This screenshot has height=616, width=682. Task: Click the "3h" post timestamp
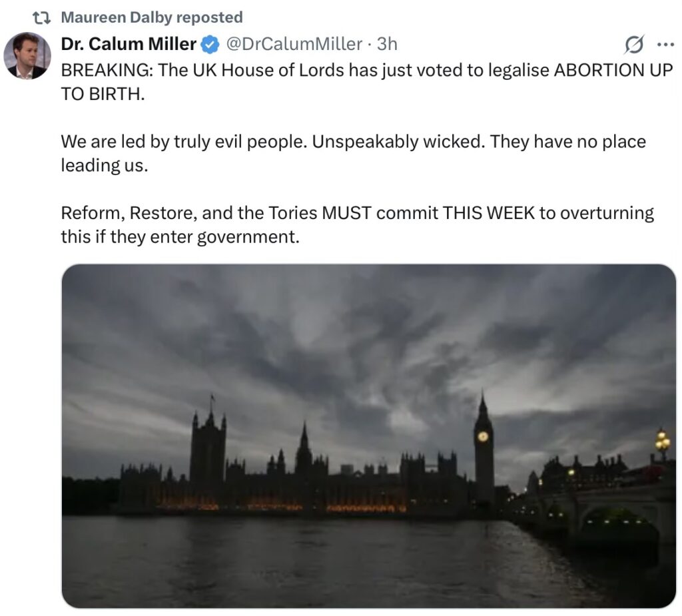pyautogui.click(x=387, y=45)
